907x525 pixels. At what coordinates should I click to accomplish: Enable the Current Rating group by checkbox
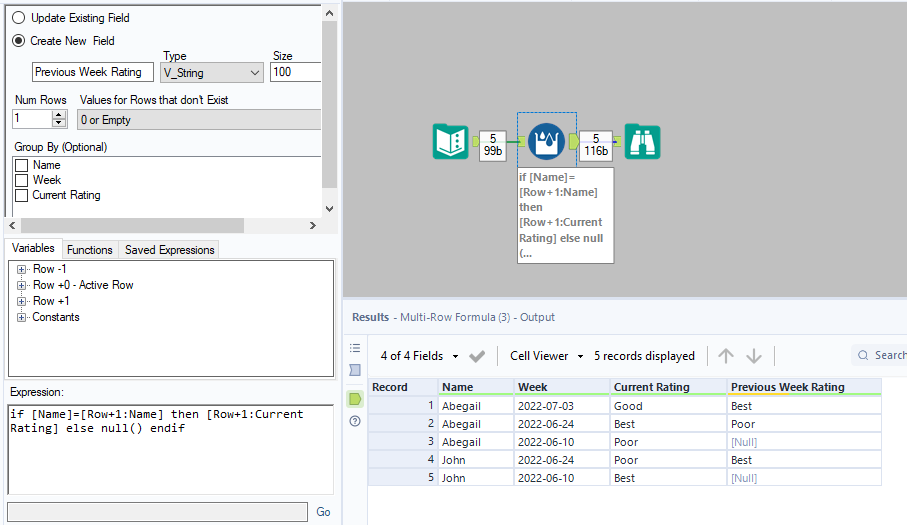tap(21, 195)
